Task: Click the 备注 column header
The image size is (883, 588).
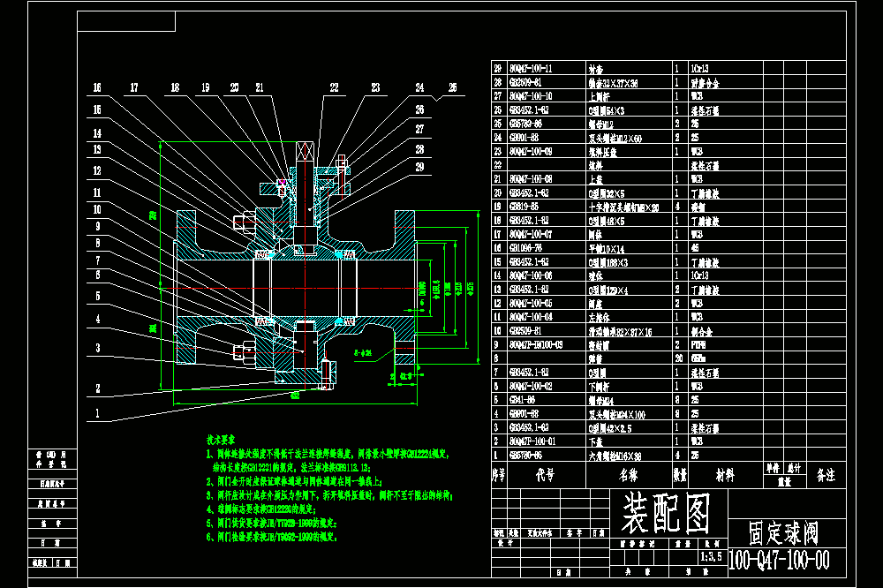Action: pos(826,475)
